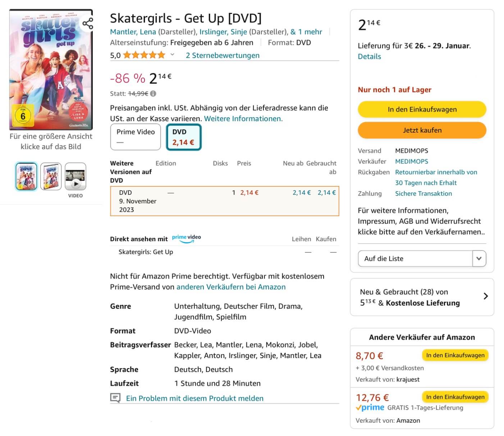Open the MEDIMOPS Verkäufer link
This screenshot has height=436, width=504.
pyautogui.click(x=412, y=161)
